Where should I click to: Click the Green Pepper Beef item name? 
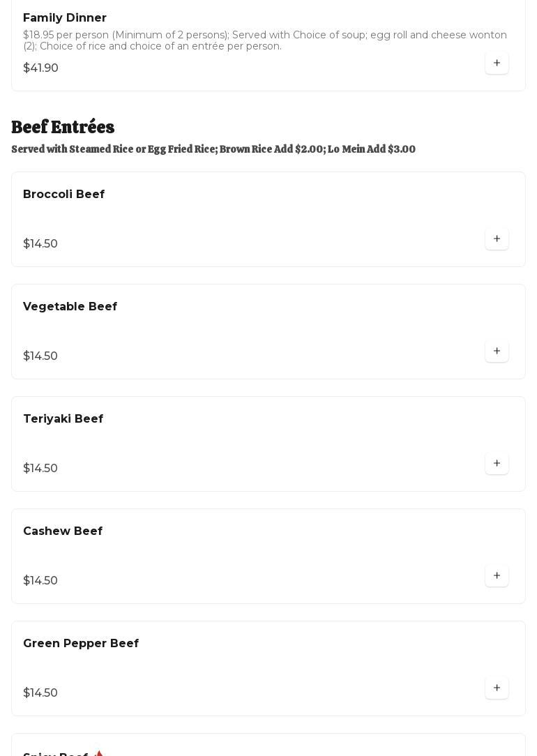(81, 644)
